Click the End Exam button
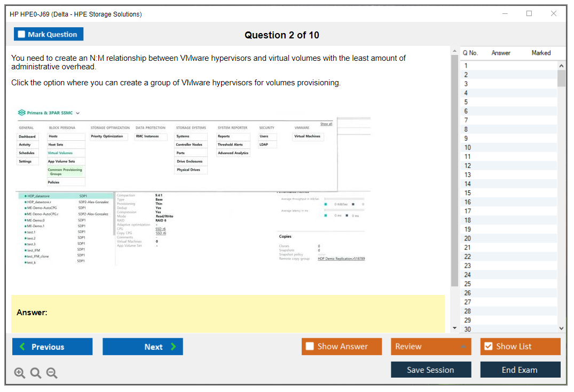 click(x=520, y=370)
